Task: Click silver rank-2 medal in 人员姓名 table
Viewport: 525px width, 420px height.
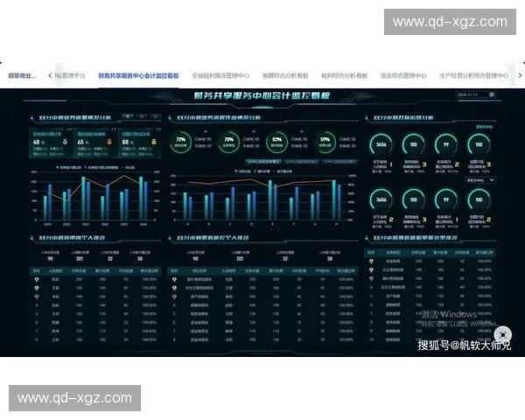Action: point(37,288)
